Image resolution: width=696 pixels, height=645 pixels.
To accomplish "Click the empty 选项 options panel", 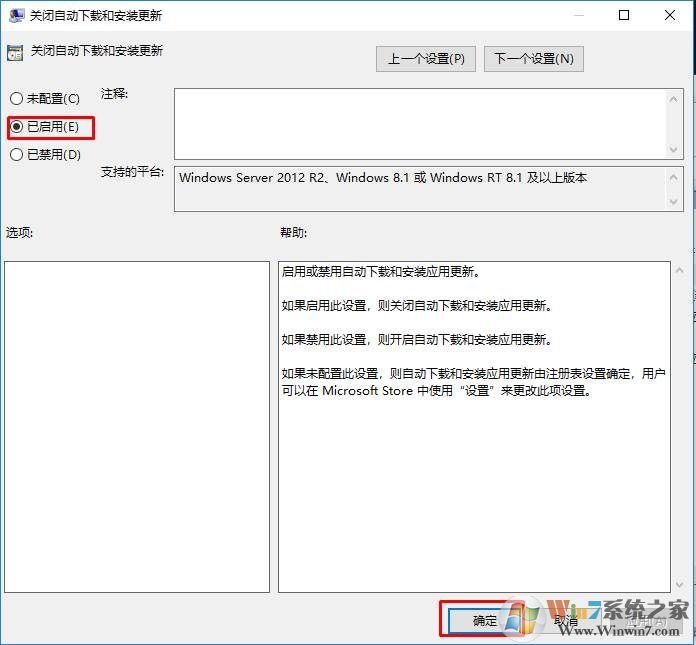I will [137, 427].
